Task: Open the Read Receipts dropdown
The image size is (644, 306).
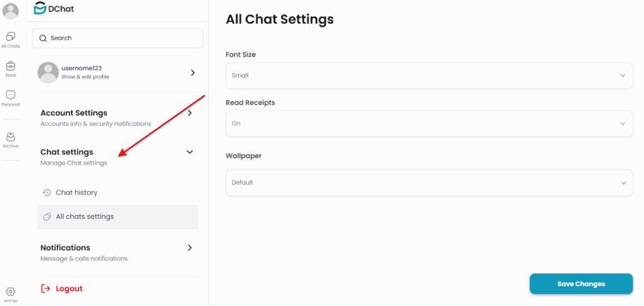Action: (429, 124)
